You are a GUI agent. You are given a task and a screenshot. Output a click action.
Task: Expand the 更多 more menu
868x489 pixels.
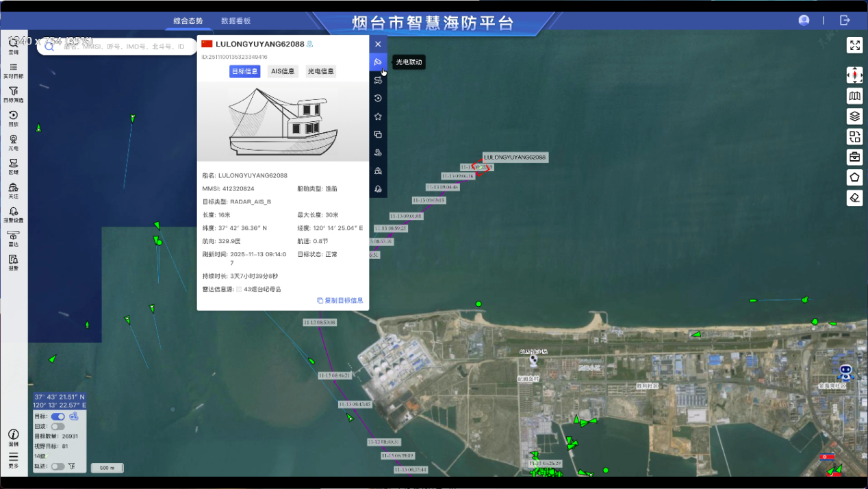(13, 460)
